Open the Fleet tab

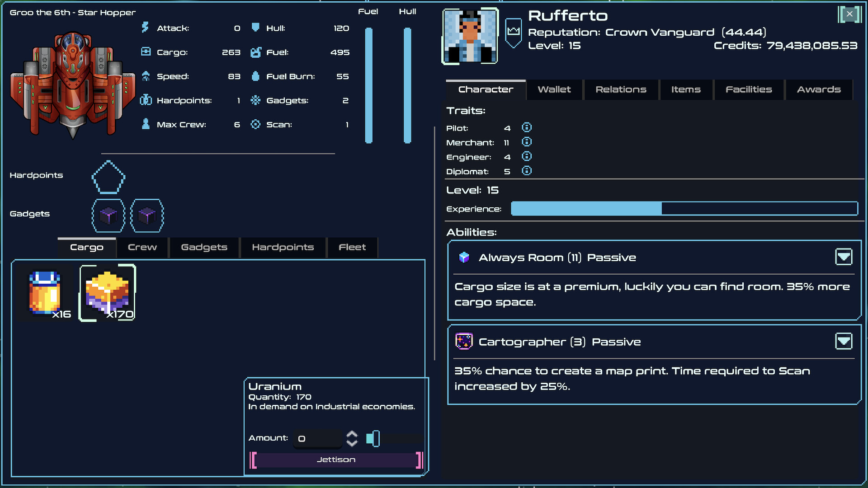pyautogui.click(x=352, y=247)
